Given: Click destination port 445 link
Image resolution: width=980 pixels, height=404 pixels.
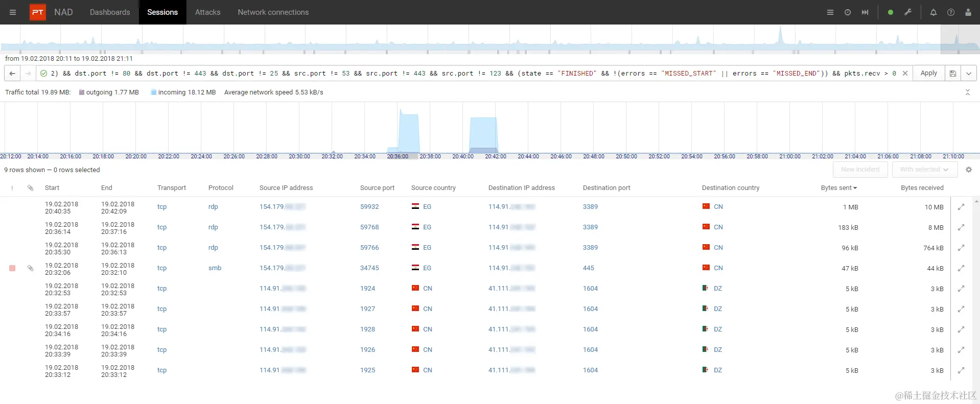Looking at the screenshot, I should pos(589,268).
